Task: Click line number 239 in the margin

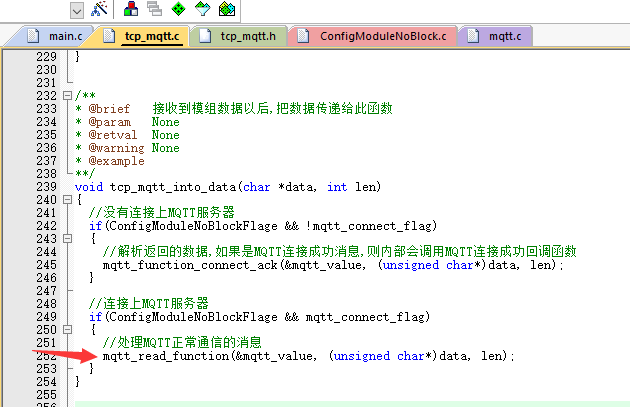Action: tap(46, 187)
